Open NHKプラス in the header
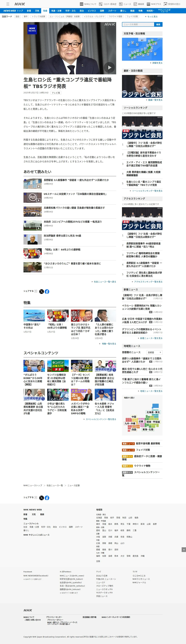The height and width of the screenshot is (644, 186). [x=154, y=4]
